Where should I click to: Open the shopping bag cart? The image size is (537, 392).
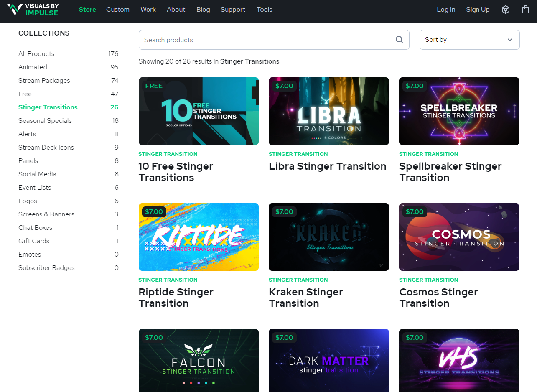pos(525,9)
